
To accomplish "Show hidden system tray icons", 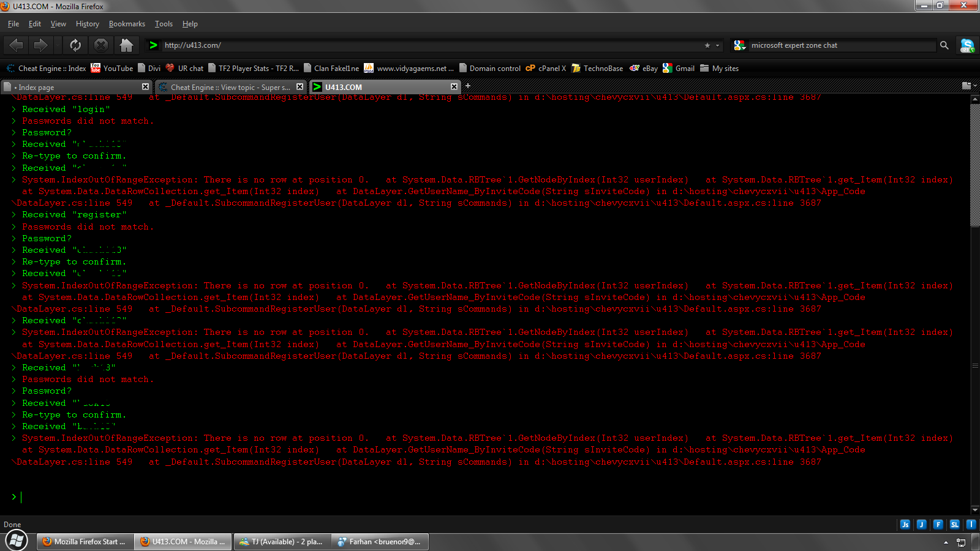I will click(x=946, y=542).
